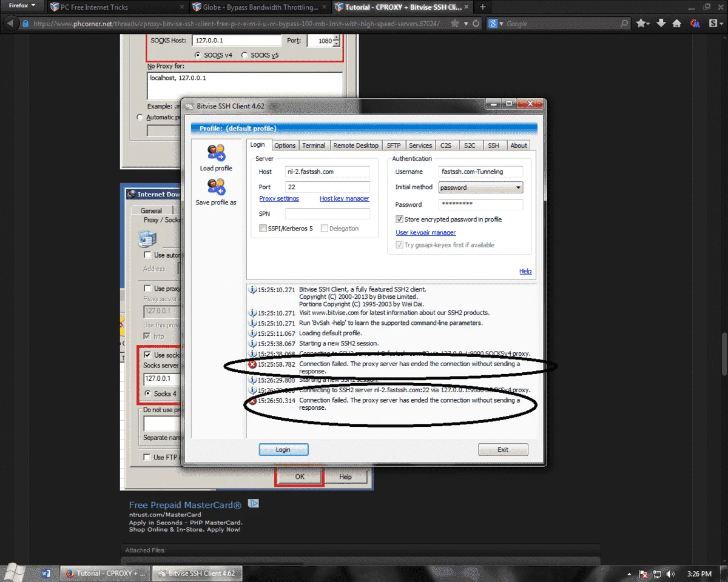The height and width of the screenshot is (582, 728).
Task: Click the Bitvise Exit button
Action: (x=503, y=450)
